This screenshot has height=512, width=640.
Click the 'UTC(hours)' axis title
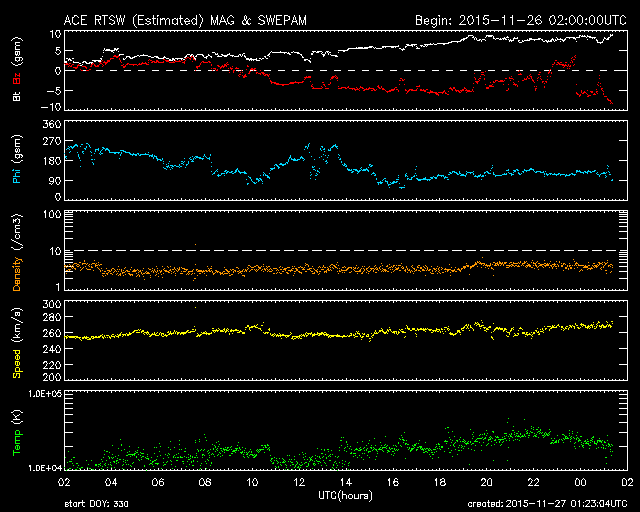click(345, 496)
